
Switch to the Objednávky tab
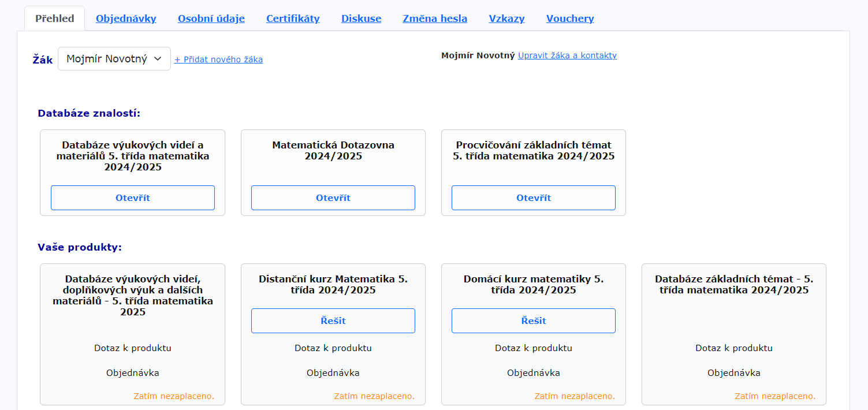pos(126,18)
